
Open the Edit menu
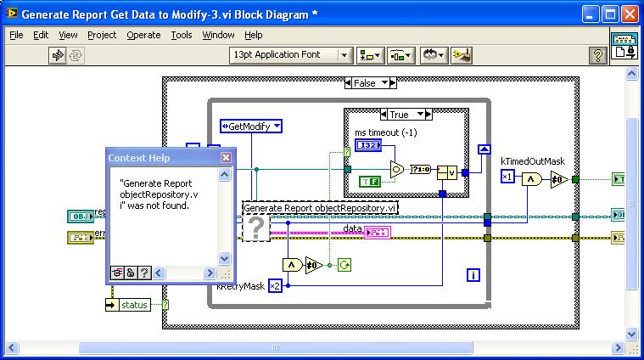(x=41, y=36)
